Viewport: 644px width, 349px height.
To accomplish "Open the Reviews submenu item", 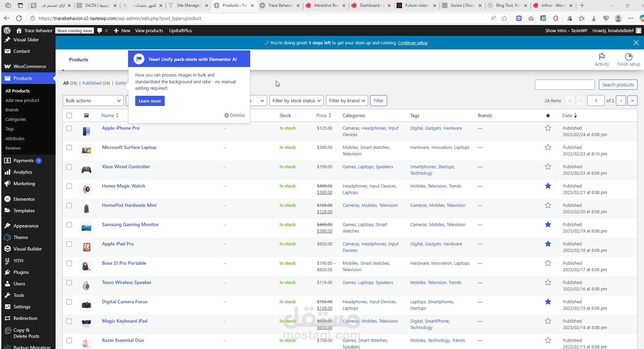I will click(x=13, y=148).
